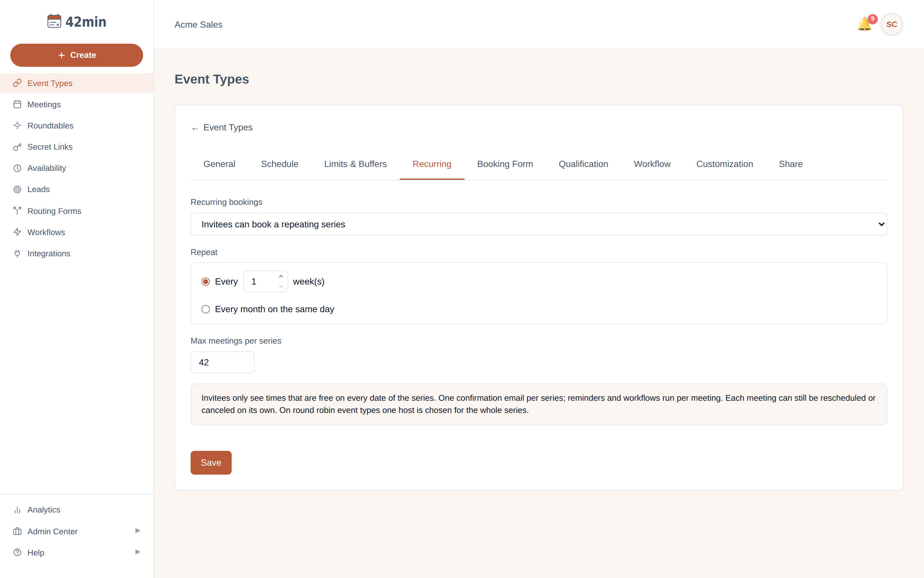Click the Help question mark icon
Screen dimensions: 924x578
tap(17, 552)
